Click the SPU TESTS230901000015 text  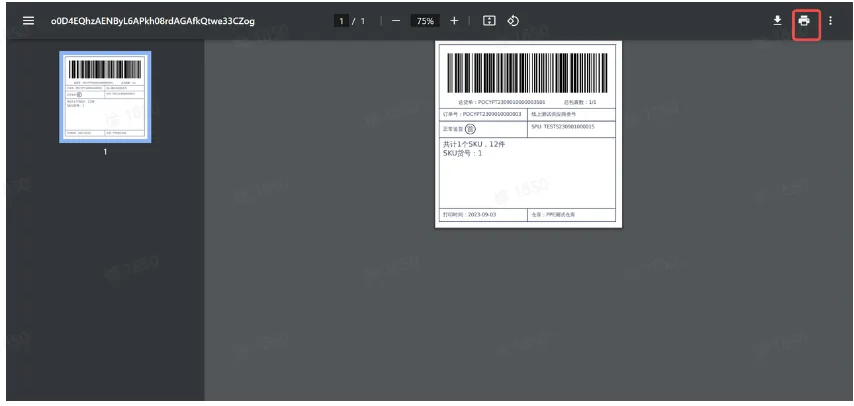pos(563,126)
